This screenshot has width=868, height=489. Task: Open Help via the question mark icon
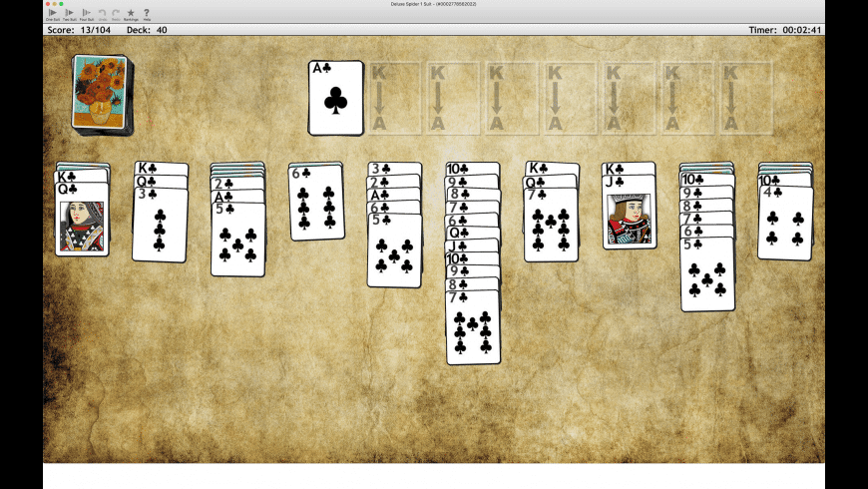[147, 14]
